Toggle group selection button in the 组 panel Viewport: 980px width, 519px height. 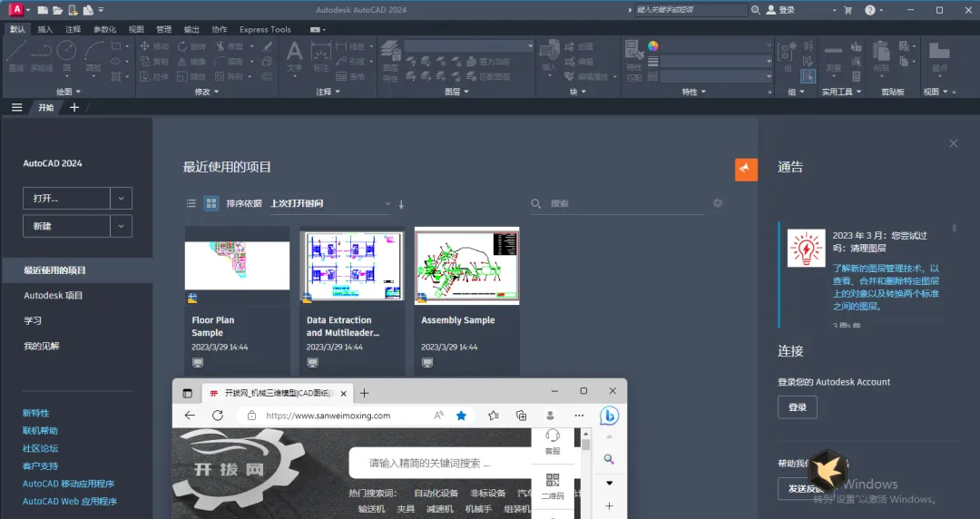[x=808, y=76]
